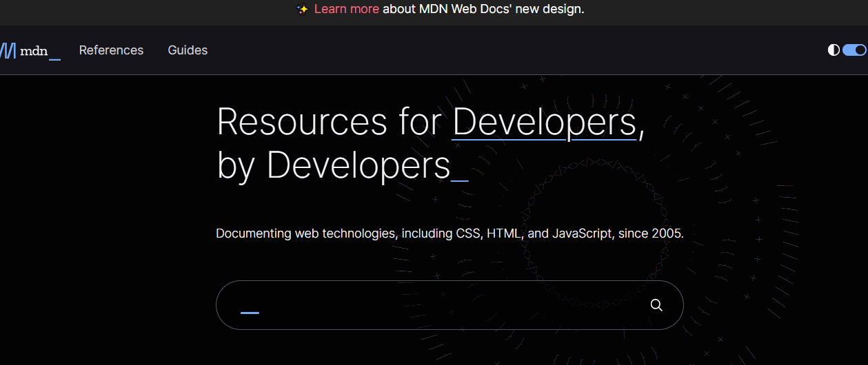868x365 pixels.
Task: Click the search magnifier icon
Action: 656,305
